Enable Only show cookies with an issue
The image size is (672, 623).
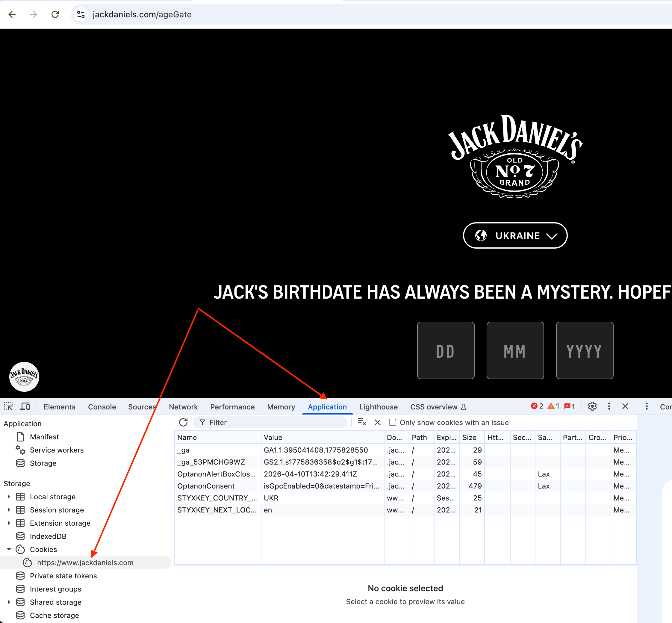392,422
